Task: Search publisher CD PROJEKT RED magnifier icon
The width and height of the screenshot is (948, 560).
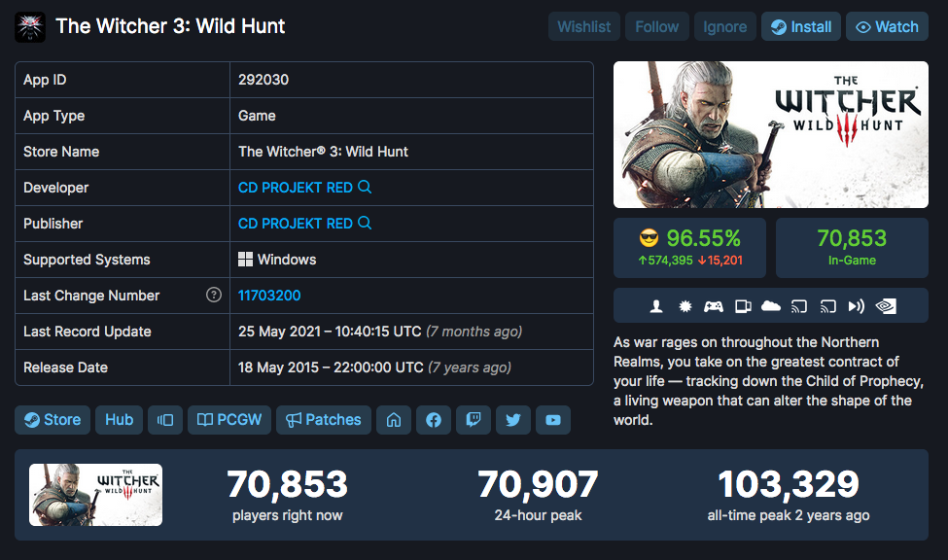Action: coord(365,224)
